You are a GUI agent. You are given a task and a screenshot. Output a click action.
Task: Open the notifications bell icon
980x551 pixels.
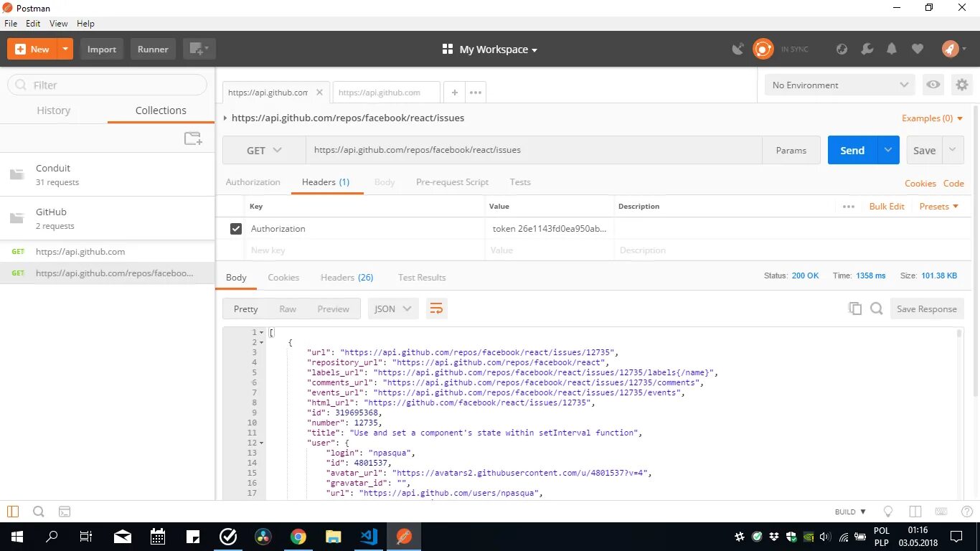point(892,49)
